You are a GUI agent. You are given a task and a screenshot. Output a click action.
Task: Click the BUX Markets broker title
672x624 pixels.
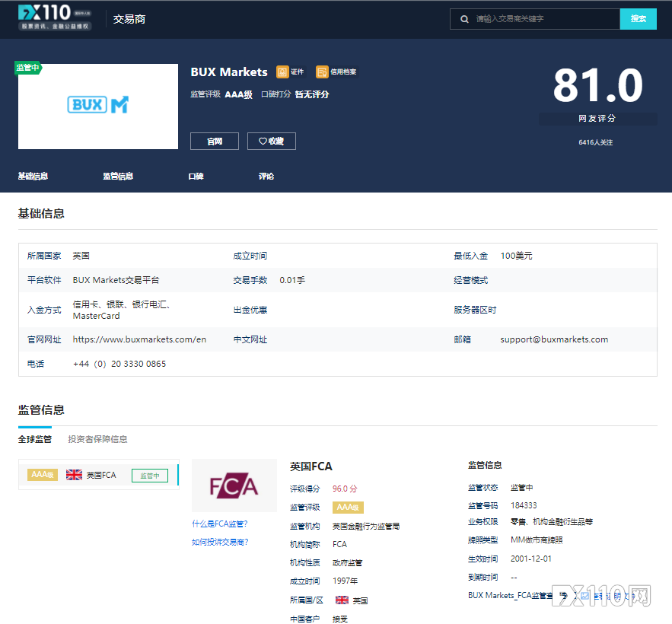pos(229,72)
